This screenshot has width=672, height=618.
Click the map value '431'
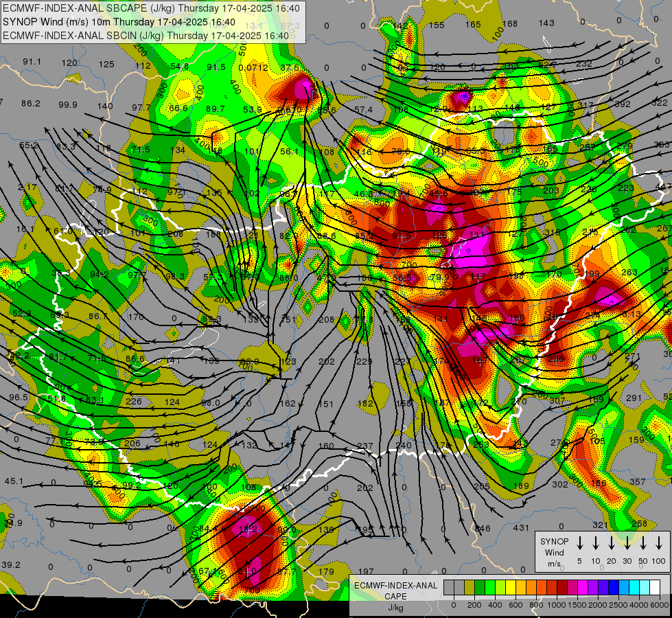521,527
